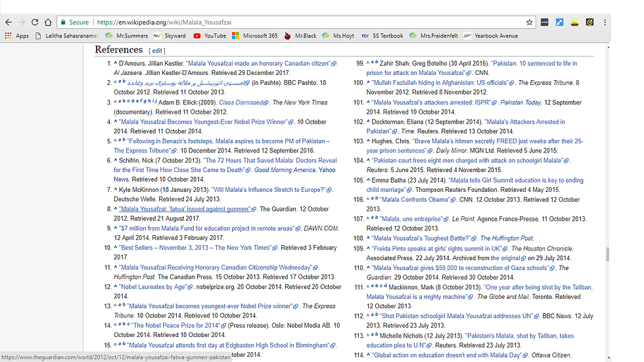
Task: Open the YouTube bookmark
Action: point(210,35)
